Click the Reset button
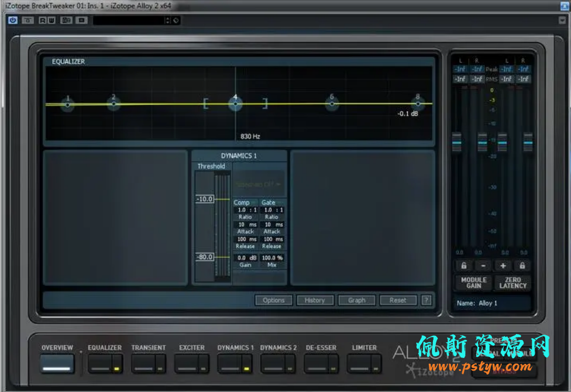The width and height of the screenshot is (571, 392). coord(398,300)
